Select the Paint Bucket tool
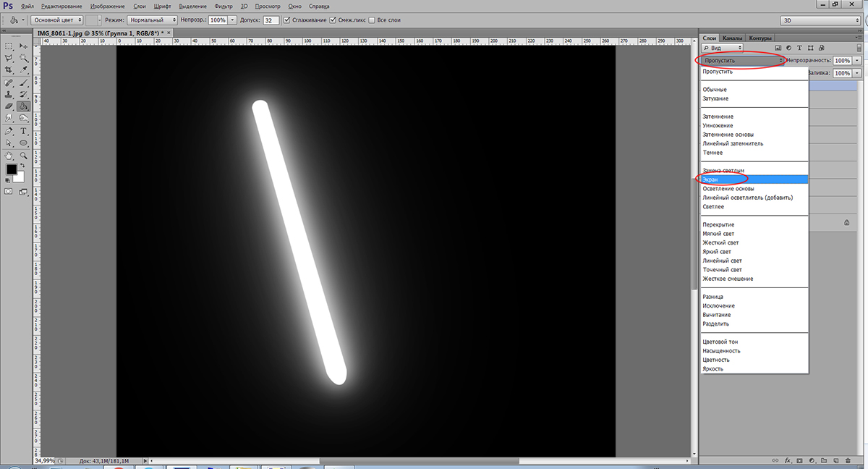 click(24, 106)
